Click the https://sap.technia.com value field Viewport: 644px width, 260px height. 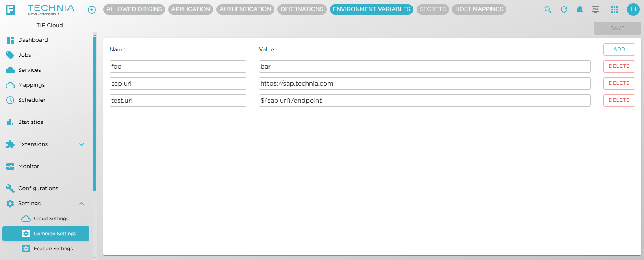pyautogui.click(x=425, y=83)
